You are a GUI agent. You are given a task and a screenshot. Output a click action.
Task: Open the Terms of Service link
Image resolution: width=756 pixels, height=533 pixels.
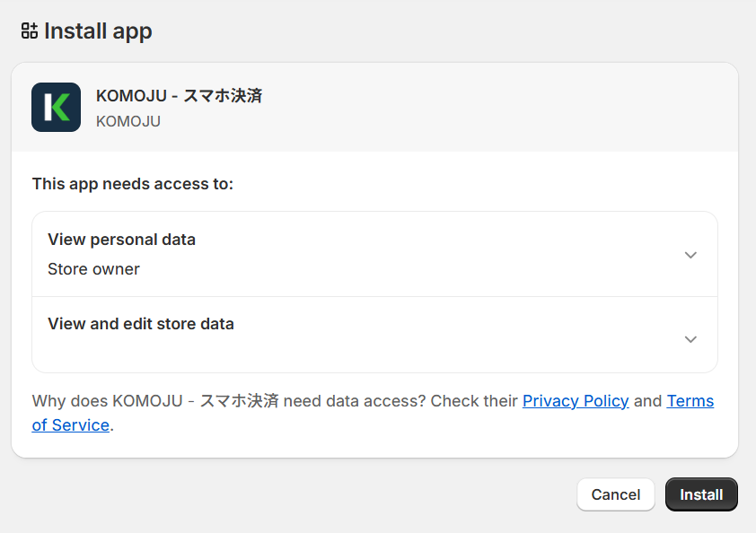coord(690,401)
